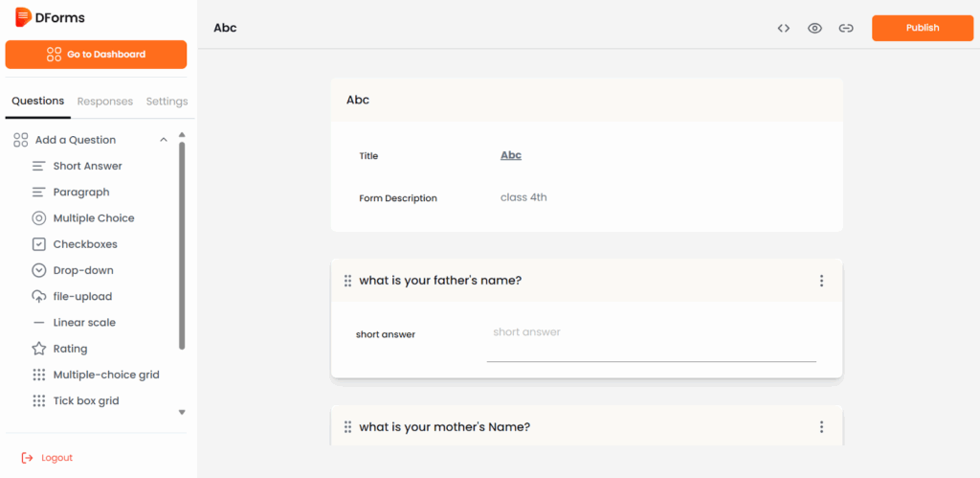Screen dimensions: 980x478
Task: Add a Tick box grid question
Action: point(85,400)
